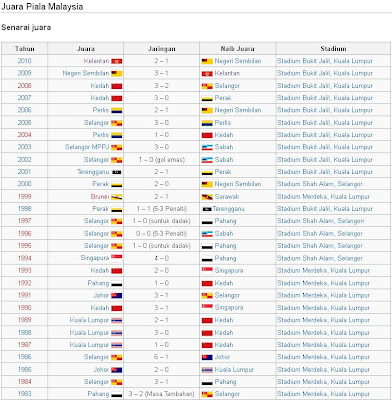392x400 pixels.
Task: Click the Pahang flag in the 1997 Naib Juara cell
Action: click(207, 222)
